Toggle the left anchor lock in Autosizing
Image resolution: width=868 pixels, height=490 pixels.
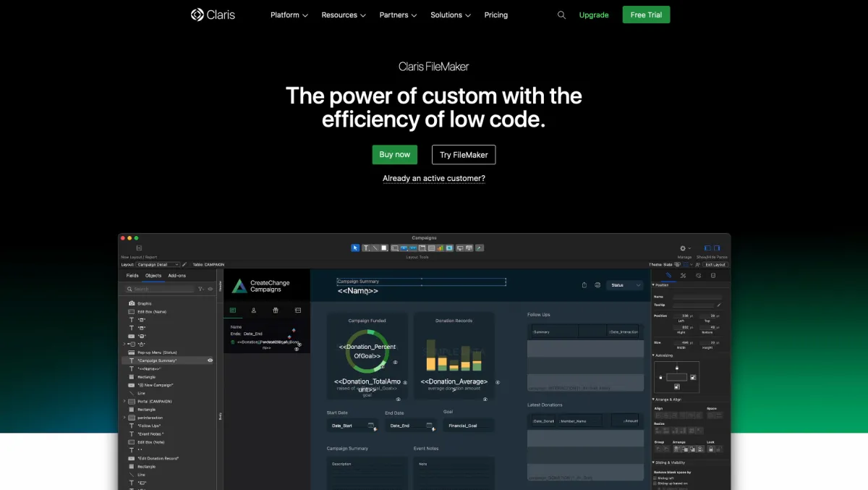point(660,377)
